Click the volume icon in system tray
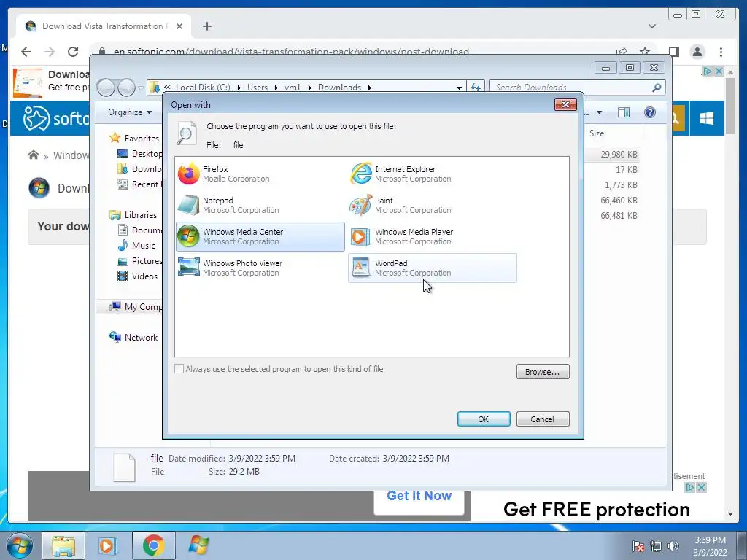The height and width of the screenshot is (560, 747). pyautogui.click(x=673, y=546)
